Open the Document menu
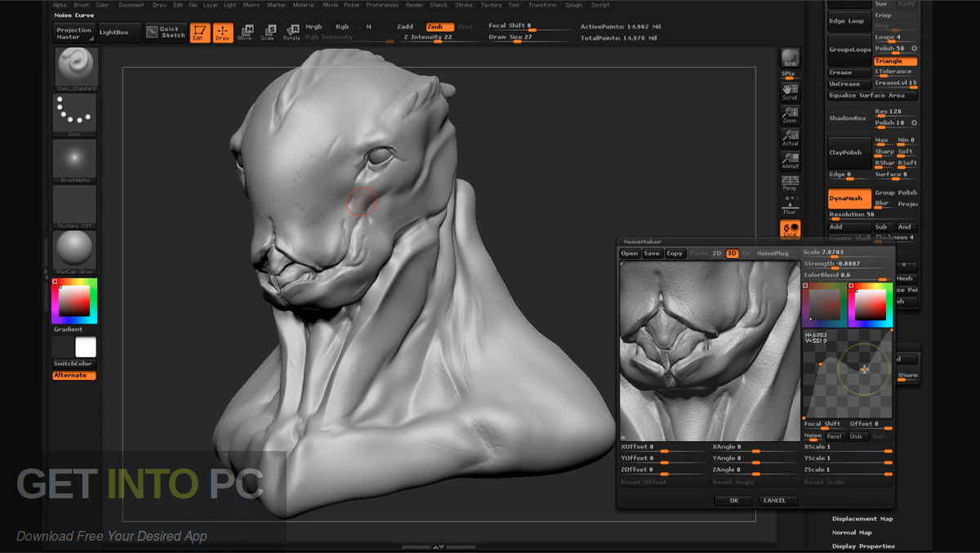The height and width of the screenshot is (553, 980). tap(131, 5)
